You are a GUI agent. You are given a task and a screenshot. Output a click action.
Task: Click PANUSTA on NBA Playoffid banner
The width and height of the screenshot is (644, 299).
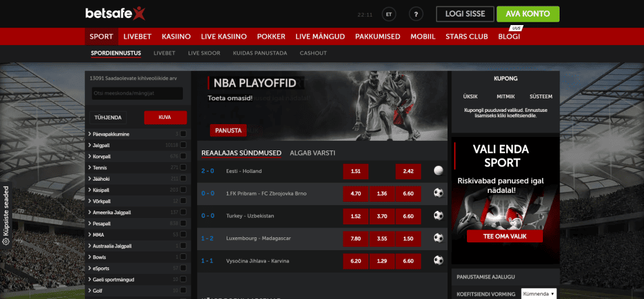tap(228, 131)
